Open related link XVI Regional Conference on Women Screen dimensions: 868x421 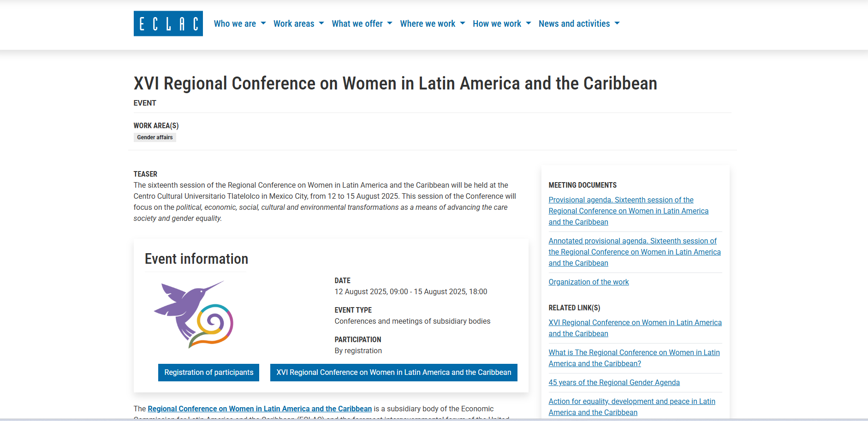pos(635,328)
